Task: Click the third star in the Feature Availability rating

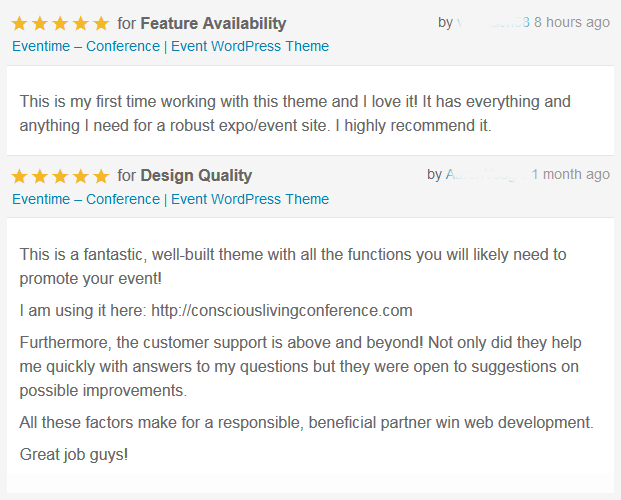Action: point(60,24)
